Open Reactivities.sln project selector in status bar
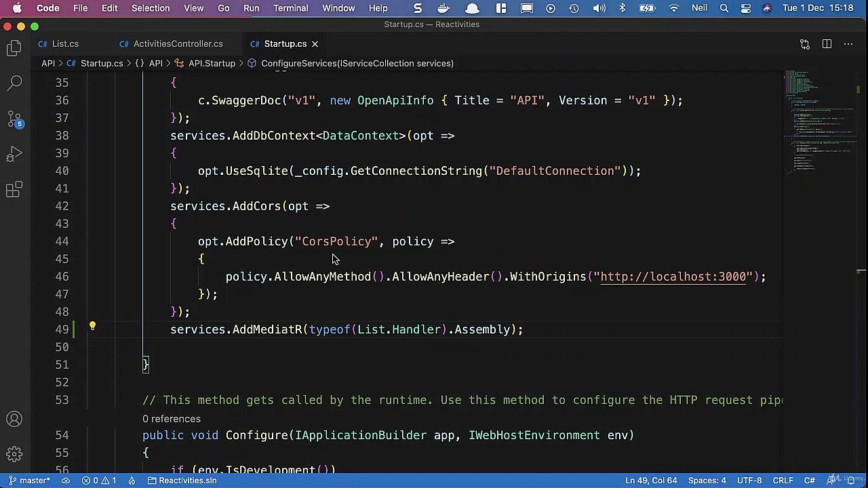This screenshot has width=868, height=488. point(182,481)
